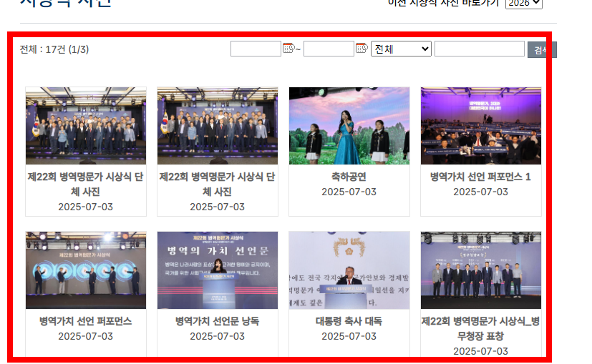Image resolution: width=592 pixels, height=364 pixels.
Task: Open the start date calendar picker icon
Action: coord(288,49)
